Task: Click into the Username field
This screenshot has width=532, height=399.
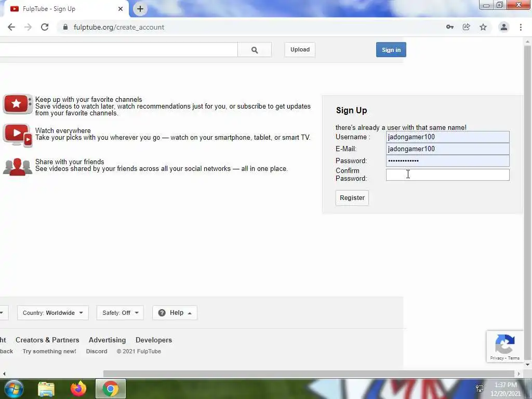Action: click(447, 137)
